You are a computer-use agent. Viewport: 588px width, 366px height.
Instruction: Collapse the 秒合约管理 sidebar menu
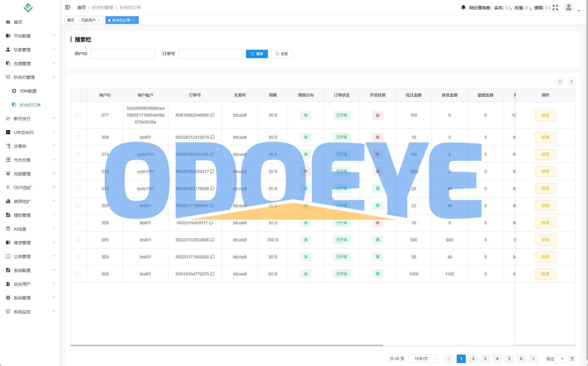(30, 77)
